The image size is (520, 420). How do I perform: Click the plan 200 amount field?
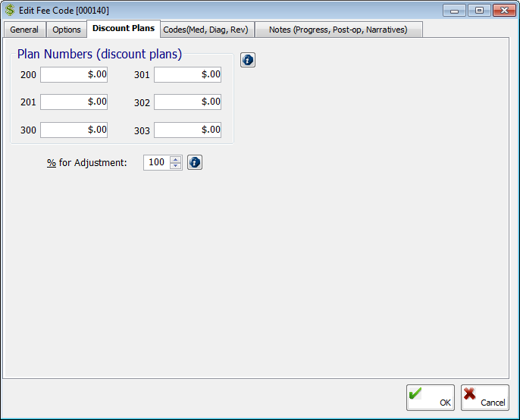(74, 74)
